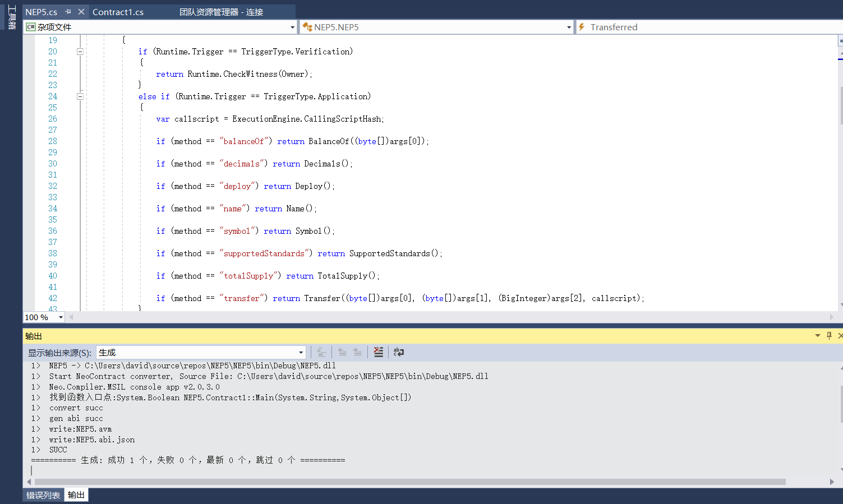The image size is (843, 504).
Task: Click the C# file icon beside 杂项文件
Action: (31, 27)
